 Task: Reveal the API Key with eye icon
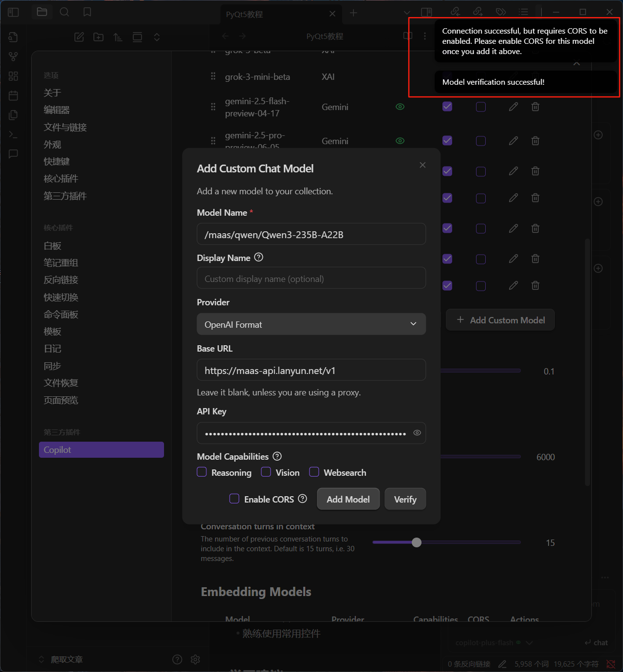pos(417,433)
